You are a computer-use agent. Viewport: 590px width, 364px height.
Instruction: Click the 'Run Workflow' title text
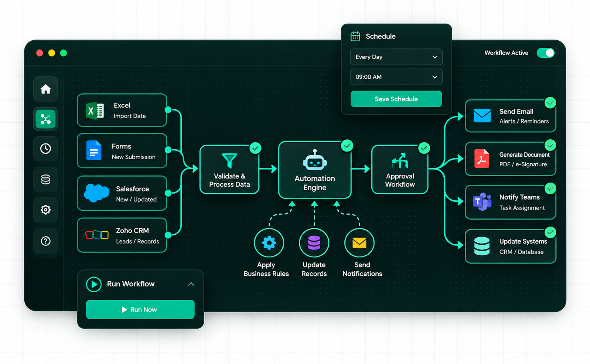pos(131,284)
